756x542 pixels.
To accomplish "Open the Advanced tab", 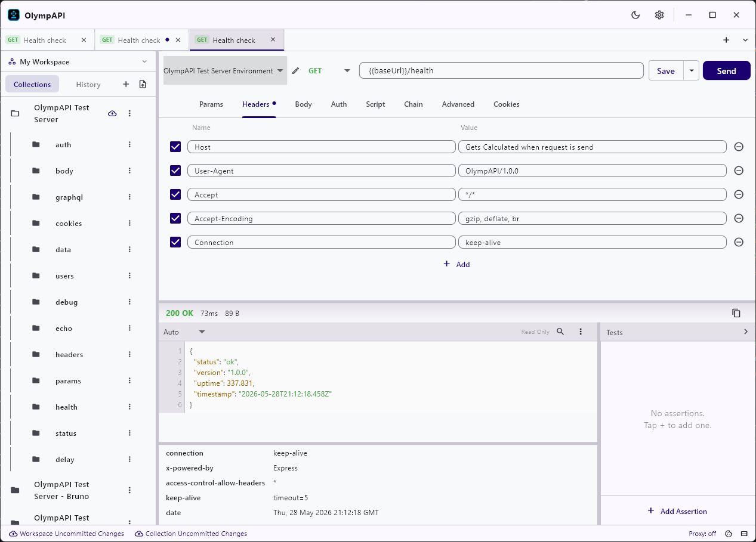I will pos(458,104).
